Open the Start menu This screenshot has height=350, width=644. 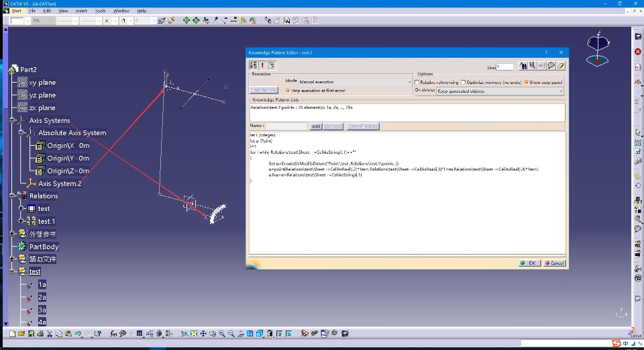click(x=16, y=11)
